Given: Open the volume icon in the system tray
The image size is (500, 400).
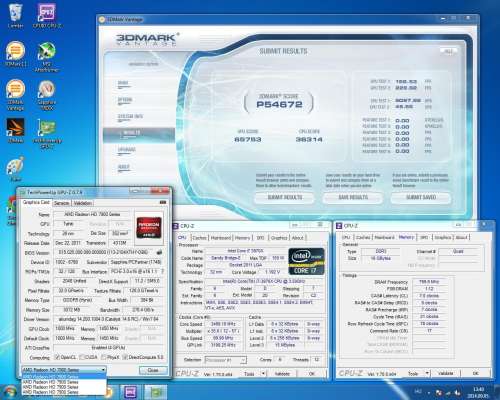Looking at the screenshot, I should coord(457,393).
